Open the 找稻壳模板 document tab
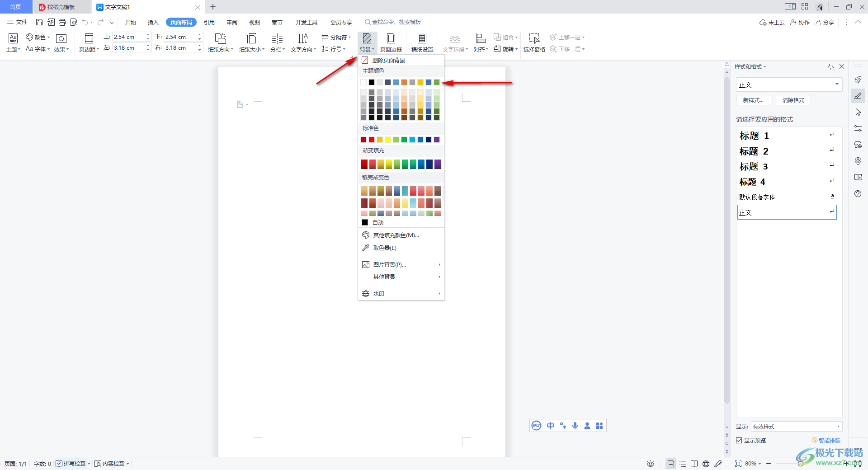 61,7
